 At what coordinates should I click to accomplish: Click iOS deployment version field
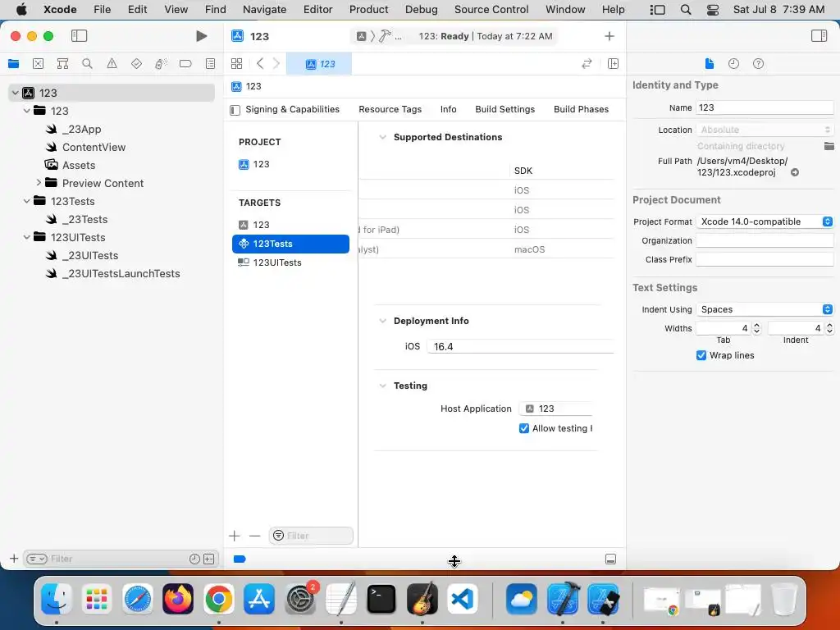click(x=520, y=347)
